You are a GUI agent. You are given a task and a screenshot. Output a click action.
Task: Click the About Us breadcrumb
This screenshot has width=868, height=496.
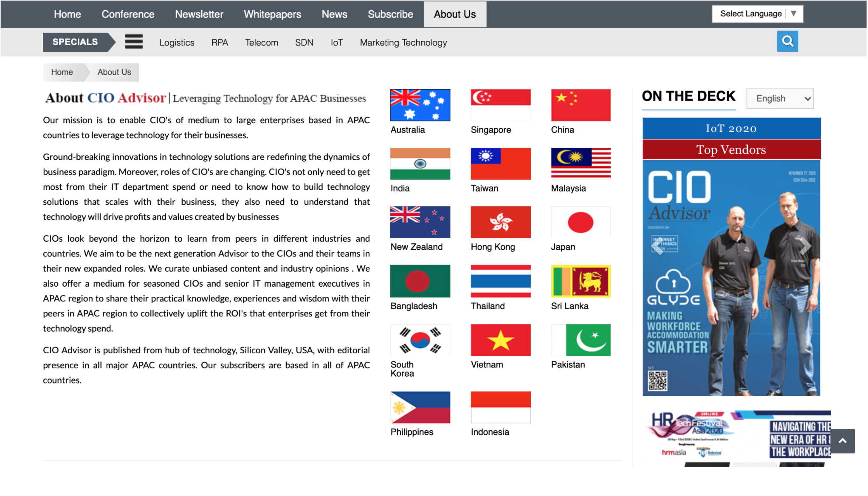114,72
